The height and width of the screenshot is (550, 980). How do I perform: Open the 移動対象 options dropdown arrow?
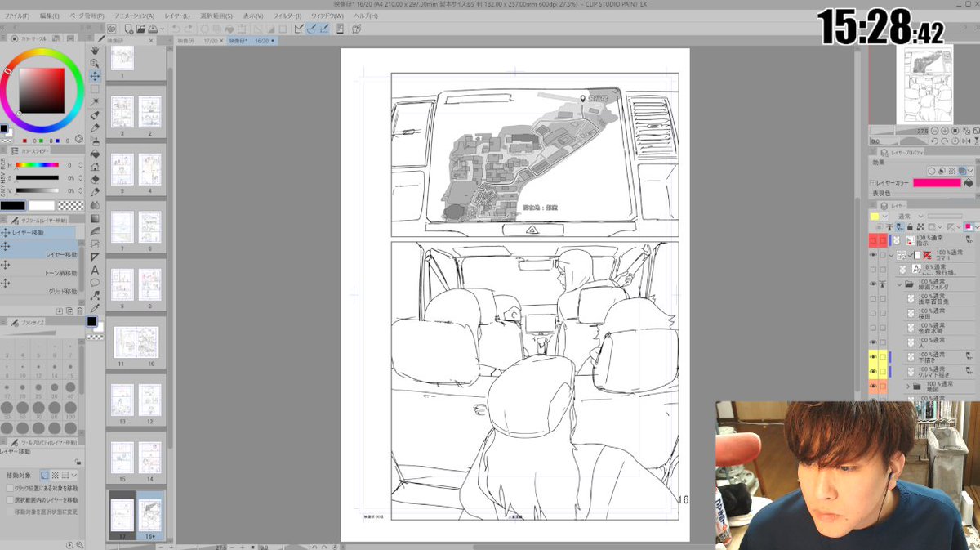click(74, 474)
